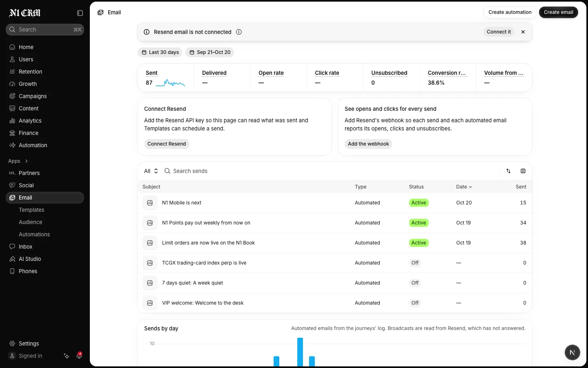Open notifications bell with badge
The height and width of the screenshot is (368, 588).
click(79, 356)
